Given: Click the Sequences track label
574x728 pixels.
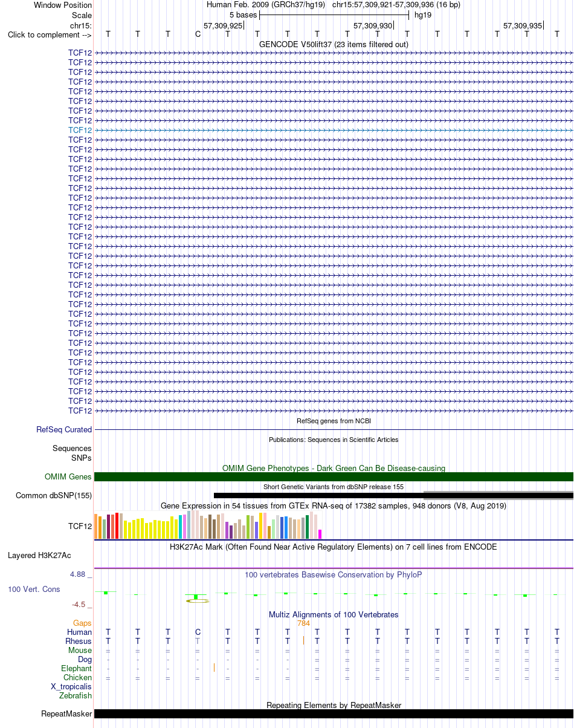Looking at the screenshot, I should [x=72, y=449].
